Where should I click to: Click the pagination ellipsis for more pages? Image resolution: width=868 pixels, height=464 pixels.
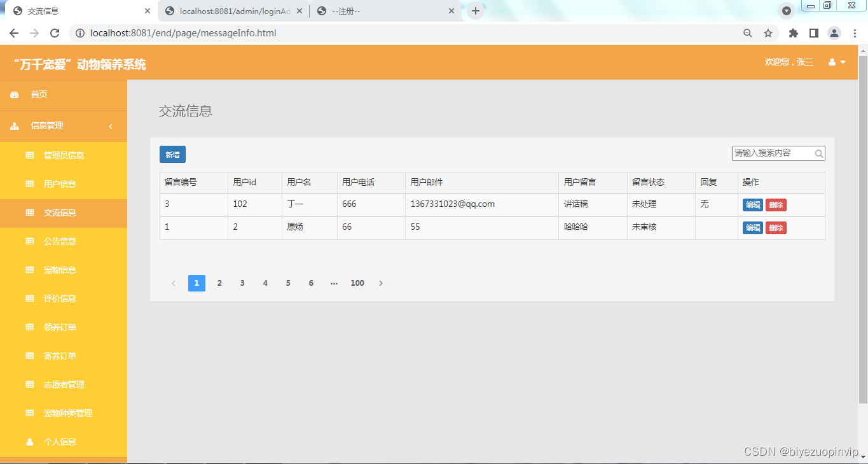tap(334, 283)
